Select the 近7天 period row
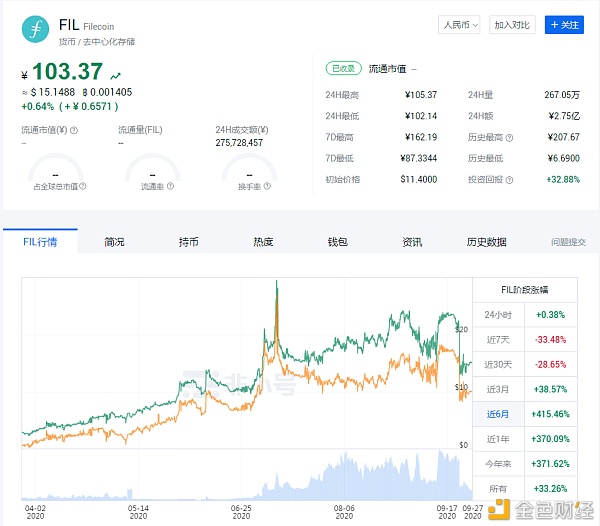This screenshot has height=526, width=600. pos(525,339)
